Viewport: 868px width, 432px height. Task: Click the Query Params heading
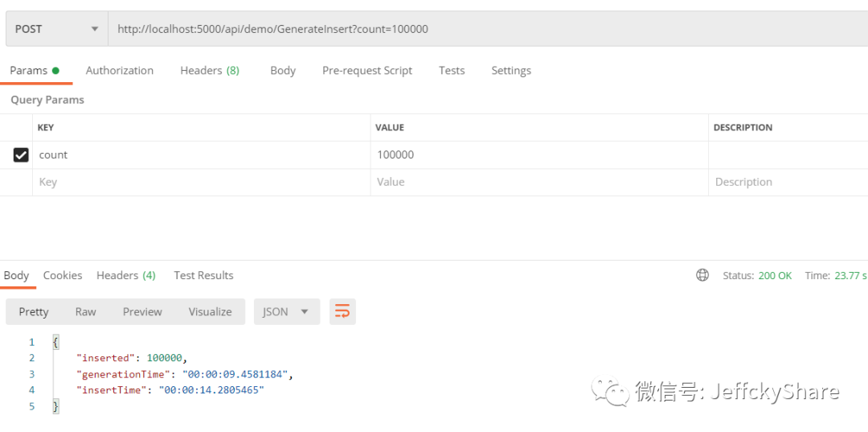point(47,101)
